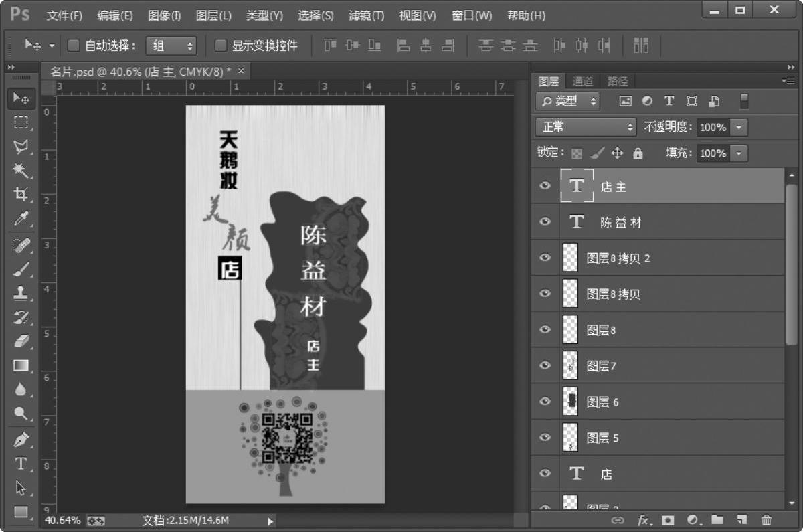Hide the 店主 text layer
The width and height of the screenshot is (803, 532).
545,186
